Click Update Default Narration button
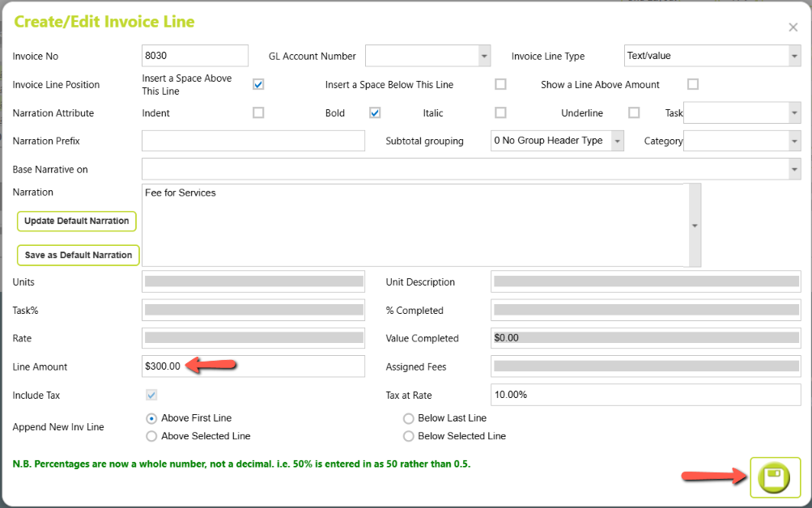Viewport: 812px width, 508px height. pos(77,221)
